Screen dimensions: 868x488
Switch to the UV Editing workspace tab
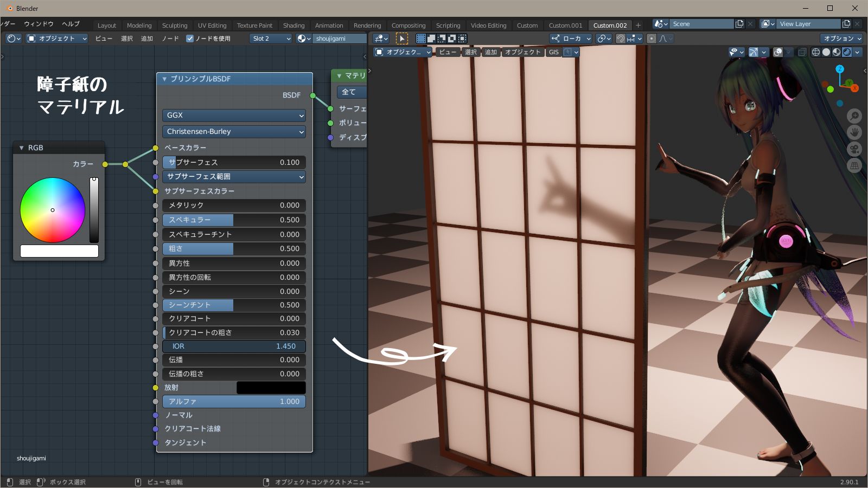[212, 25]
